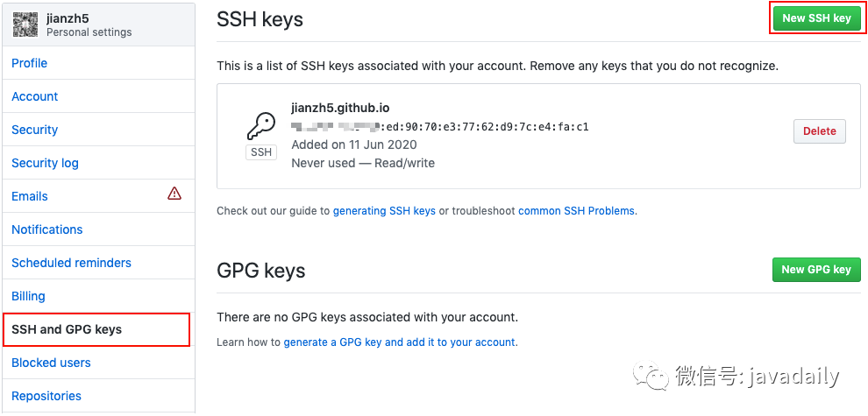Delete the jianzh5.github.io SSH key
The image size is (868, 416).
pyautogui.click(x=820, y=131)
